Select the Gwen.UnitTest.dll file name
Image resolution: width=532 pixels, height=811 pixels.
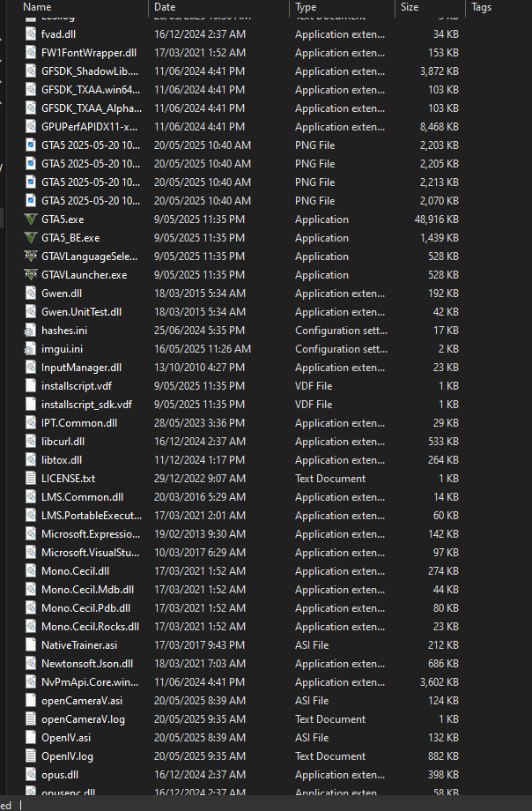[82, 312]
